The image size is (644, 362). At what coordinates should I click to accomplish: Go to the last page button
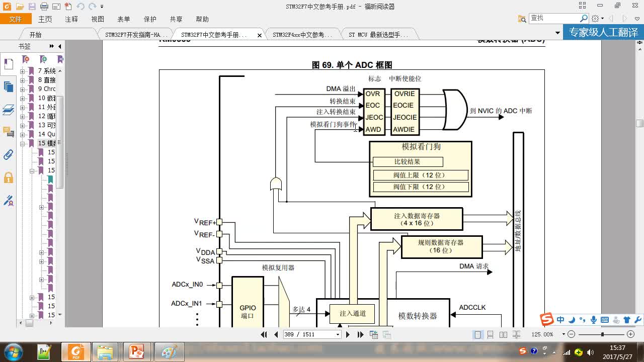[x=360, y=334]
